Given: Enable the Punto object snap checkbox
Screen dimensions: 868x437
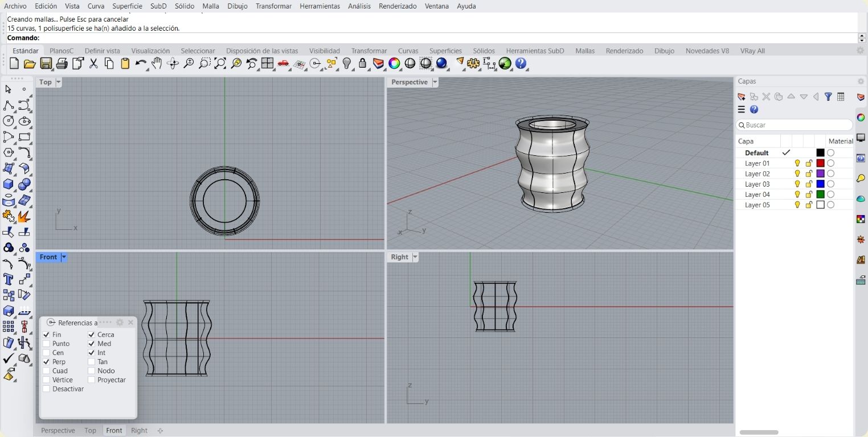Looking at the screenshot, I should pyautogui.click(x=47, y=344).
